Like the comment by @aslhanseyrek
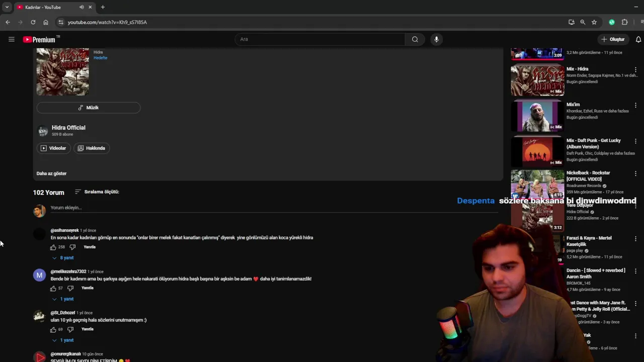The height and width of the screenshot is (362, 644). 53,247
